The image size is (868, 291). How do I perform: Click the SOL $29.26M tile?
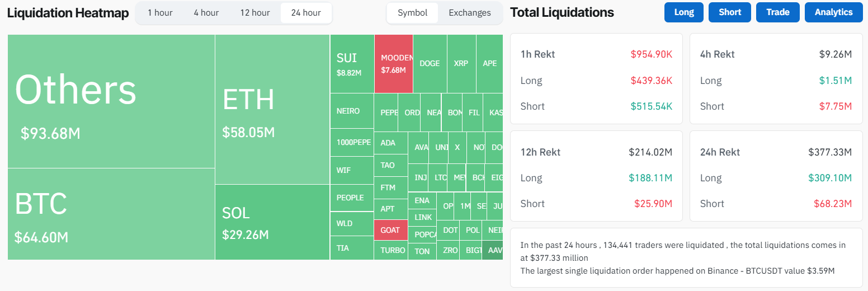coord(272,222)
